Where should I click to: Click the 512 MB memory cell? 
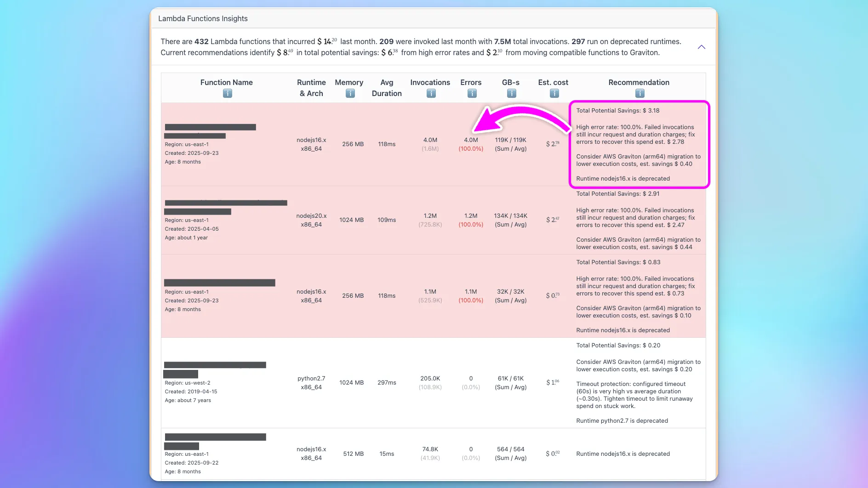(353, 454)
